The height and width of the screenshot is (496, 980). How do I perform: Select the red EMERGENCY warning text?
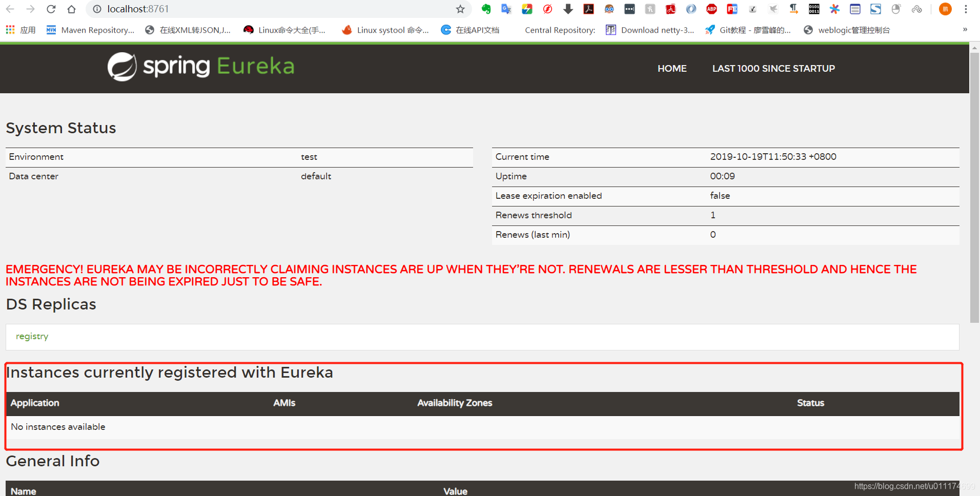coord(461,276)
